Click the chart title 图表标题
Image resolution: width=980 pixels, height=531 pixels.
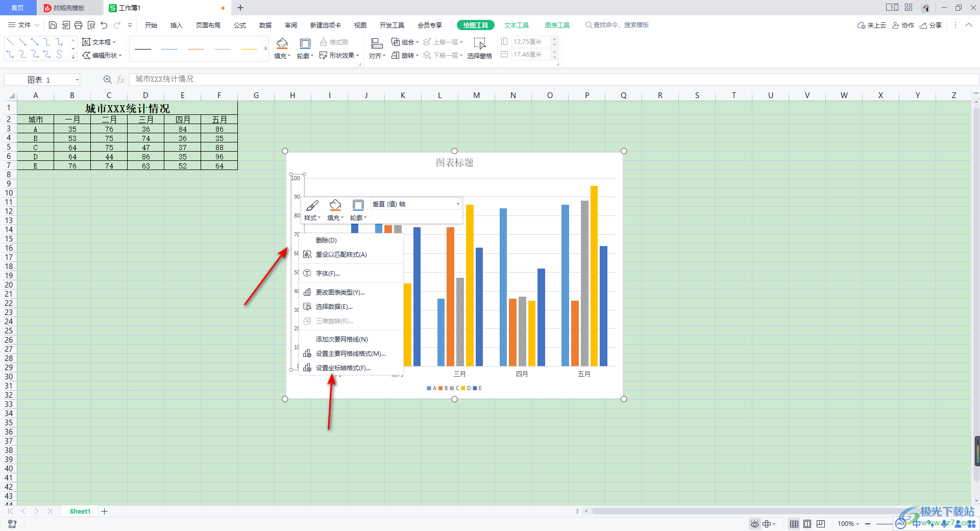coord(454,162)
